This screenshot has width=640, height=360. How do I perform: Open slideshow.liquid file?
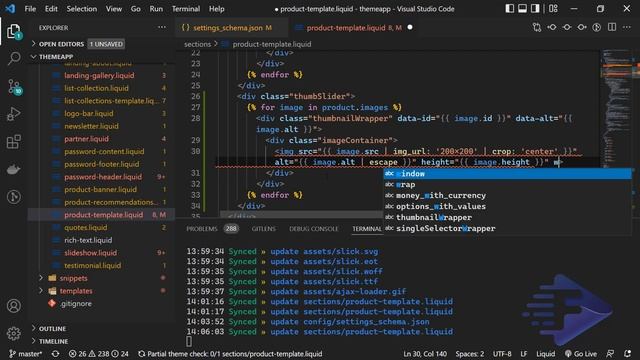pos(90,253)
